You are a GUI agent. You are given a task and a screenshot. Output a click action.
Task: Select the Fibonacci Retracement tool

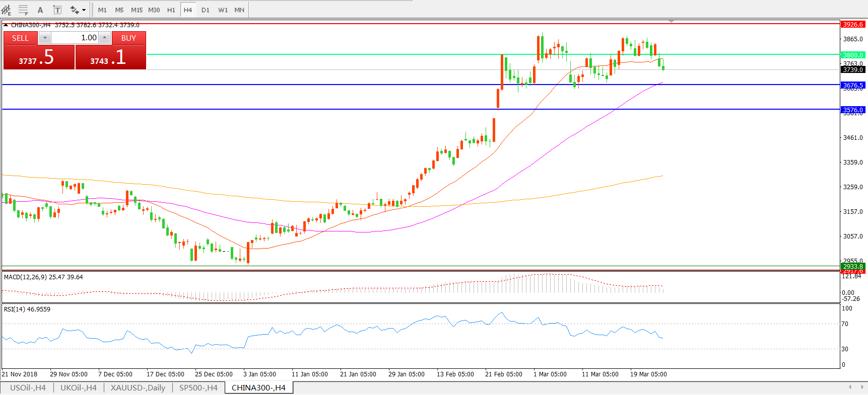23,10
